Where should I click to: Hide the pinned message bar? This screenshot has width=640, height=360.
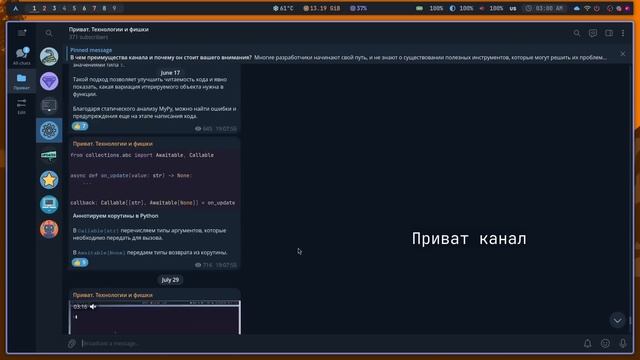623,54
